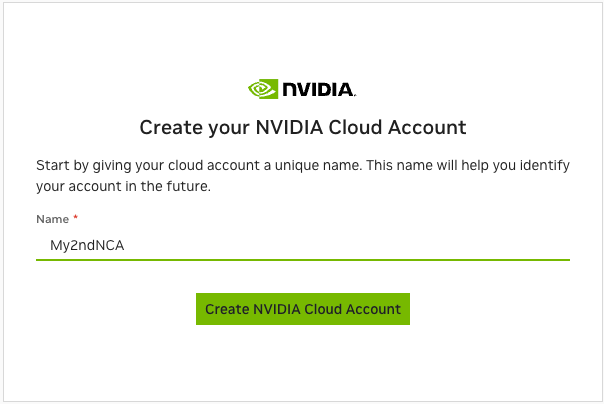Click the red required asterisk next to Name

coord(75,219)
